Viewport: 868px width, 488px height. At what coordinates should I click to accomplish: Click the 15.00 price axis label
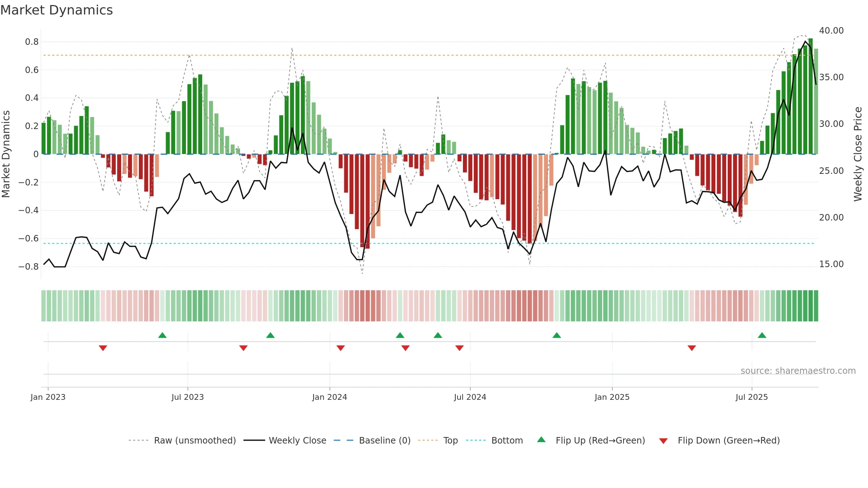831,264
